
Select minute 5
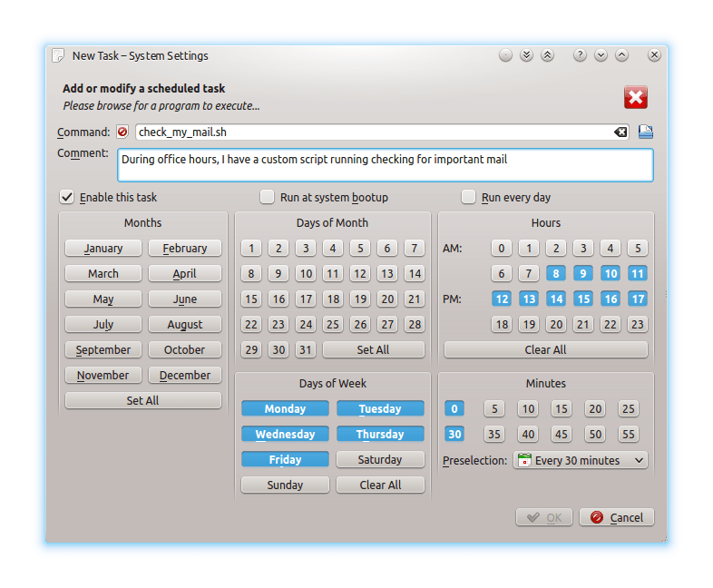[494, 408]
